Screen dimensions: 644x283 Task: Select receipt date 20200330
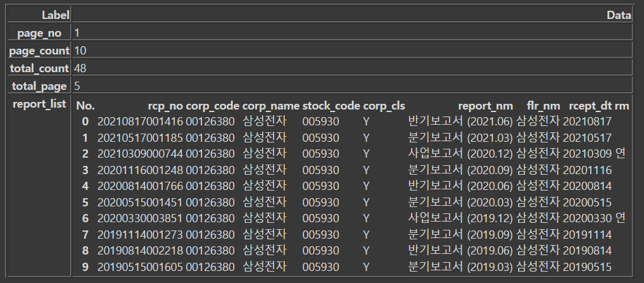[x=587, y=218]
